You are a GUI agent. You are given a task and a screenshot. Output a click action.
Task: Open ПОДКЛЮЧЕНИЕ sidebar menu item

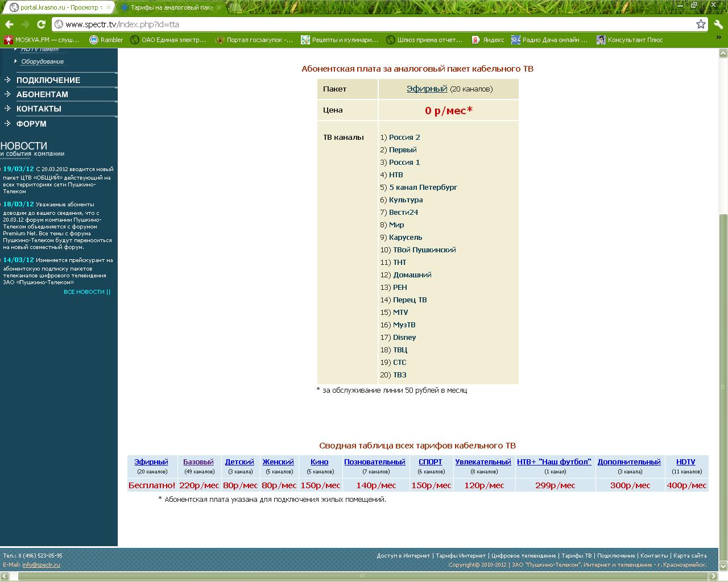(48, 80)
